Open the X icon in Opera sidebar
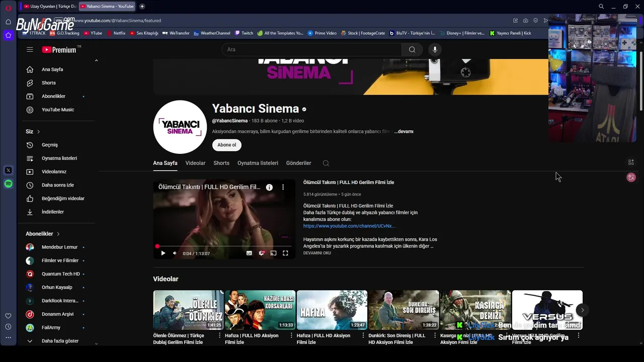This screenshot has height=362, width=644. (x=8, y=170)
